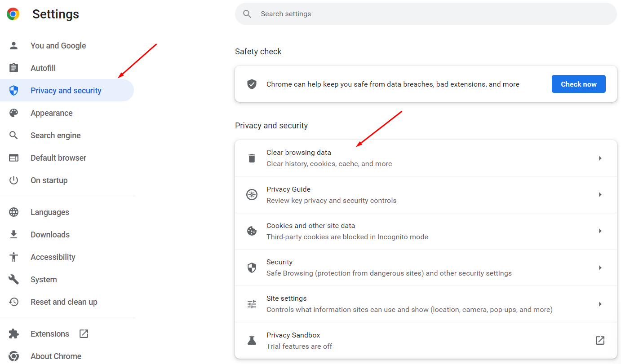Select the Autofill clipboard icon in sidebar
The height and width of the screenshot is (364, 621).
[13, 68]
